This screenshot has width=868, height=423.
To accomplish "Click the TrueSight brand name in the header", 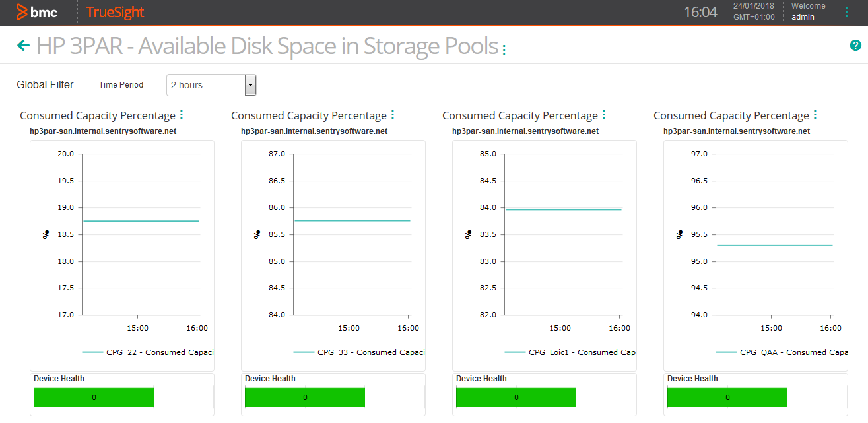I will click(x=114, y=12).
